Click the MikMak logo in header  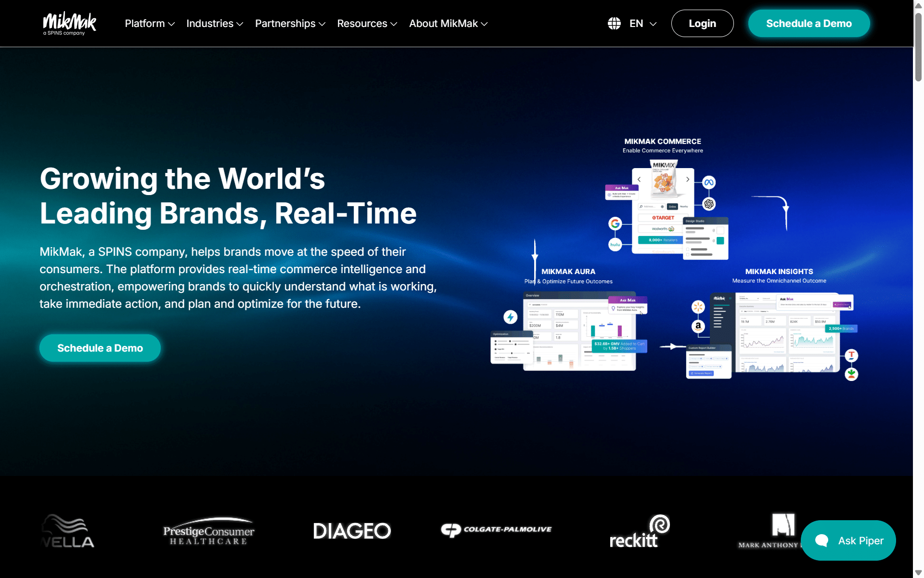[70, 24]
